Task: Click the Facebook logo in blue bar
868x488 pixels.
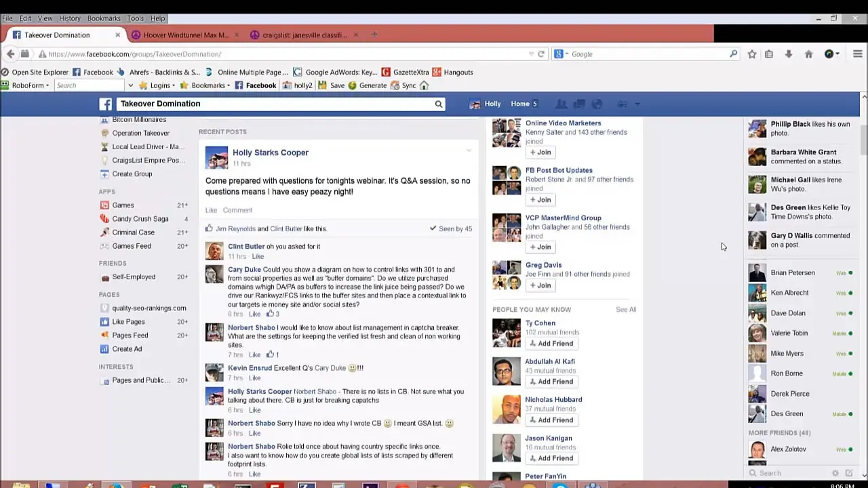Action: click(x=106, y=104)
